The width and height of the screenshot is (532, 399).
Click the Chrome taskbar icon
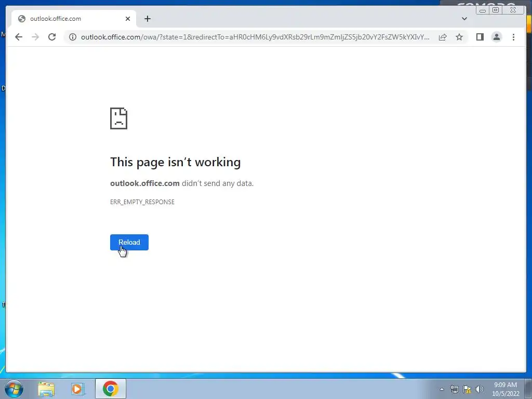coord(111,389)
